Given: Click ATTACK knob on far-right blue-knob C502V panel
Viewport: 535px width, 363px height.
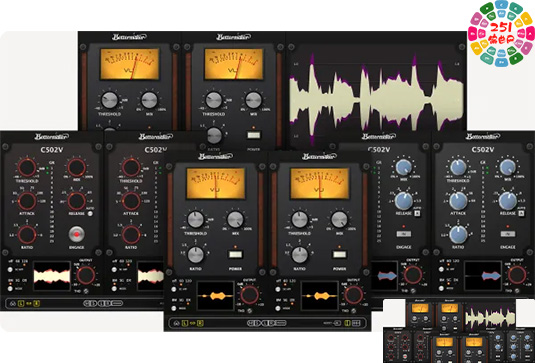Looking at the screenshot, I should coord(458,201).
